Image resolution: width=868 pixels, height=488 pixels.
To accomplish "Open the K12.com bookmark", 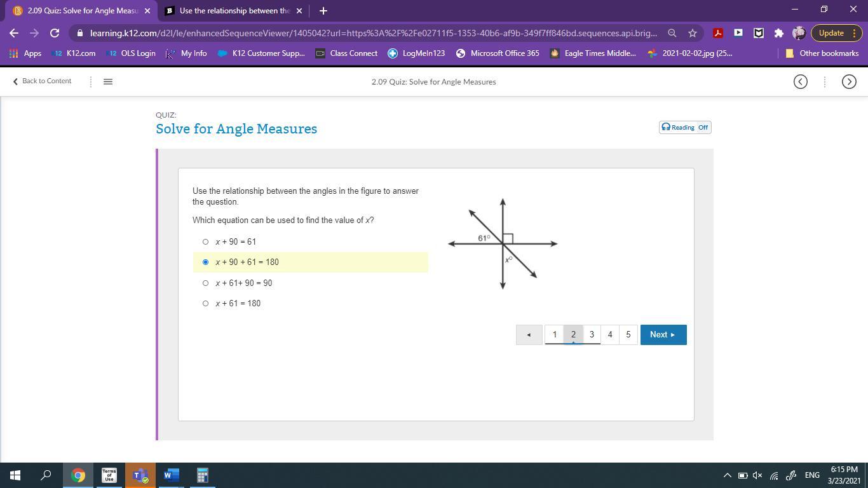I will point(75,53).
